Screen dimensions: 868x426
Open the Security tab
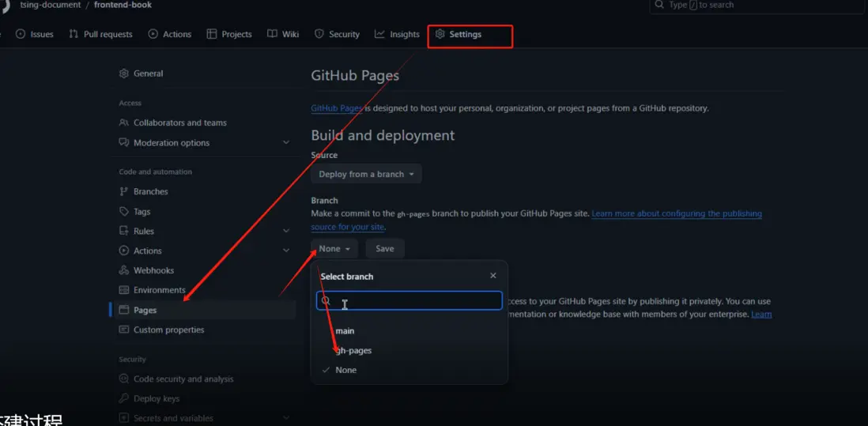(337, 34)
